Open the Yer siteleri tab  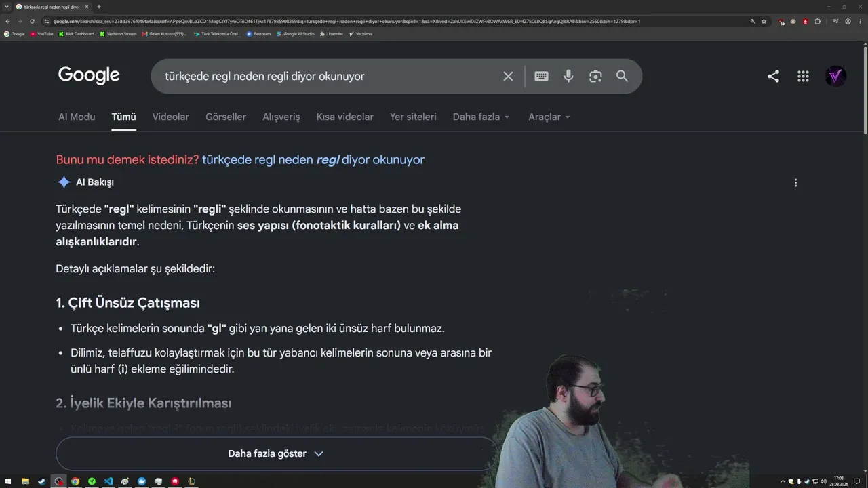click(413, 117)
